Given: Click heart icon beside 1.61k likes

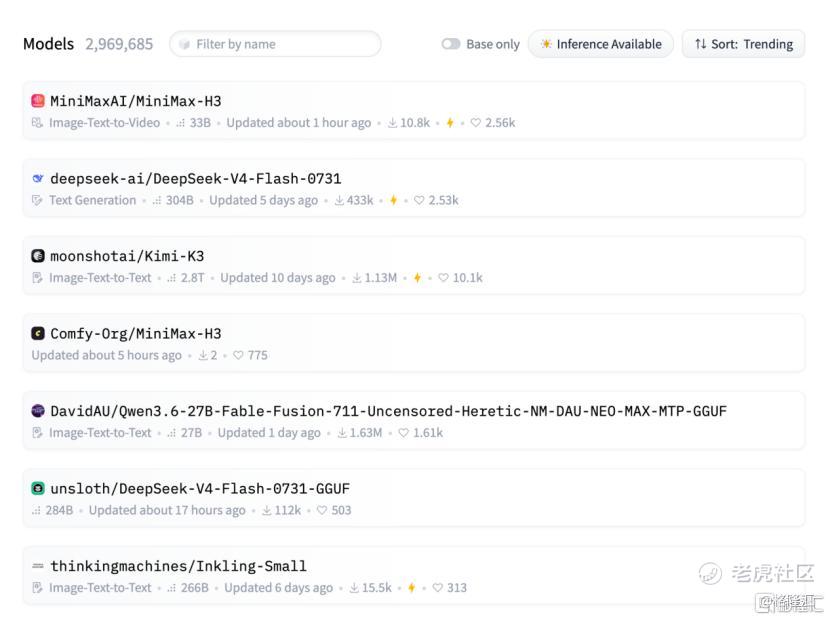Looking at the screenshot, I should tap(403, 433).
